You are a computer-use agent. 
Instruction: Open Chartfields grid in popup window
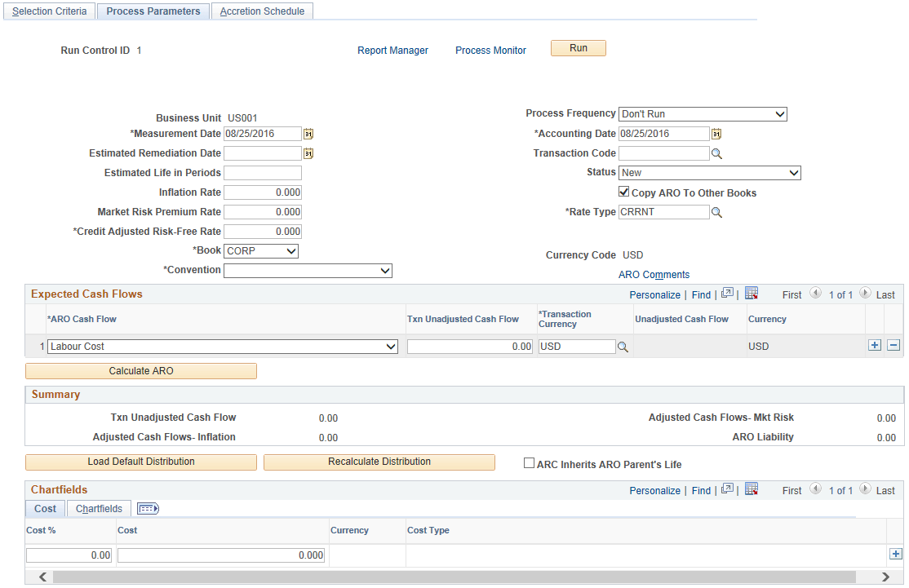729,489
